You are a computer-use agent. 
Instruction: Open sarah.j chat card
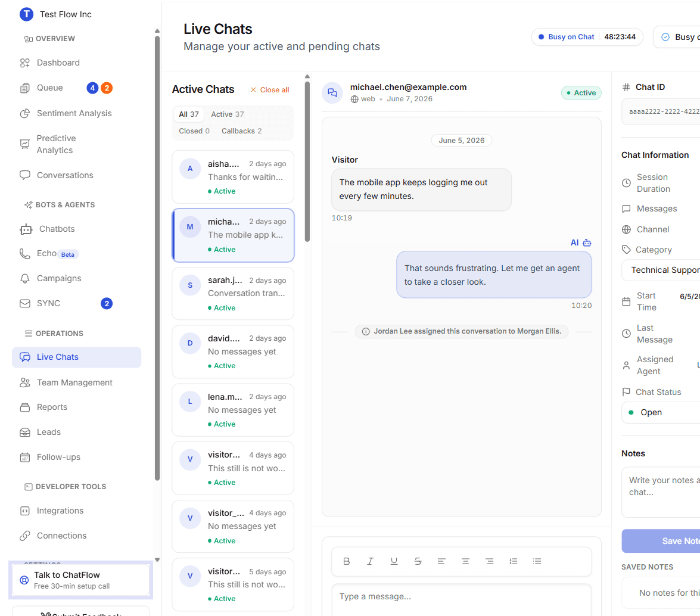pyautogui.click(x=233, y=293)
